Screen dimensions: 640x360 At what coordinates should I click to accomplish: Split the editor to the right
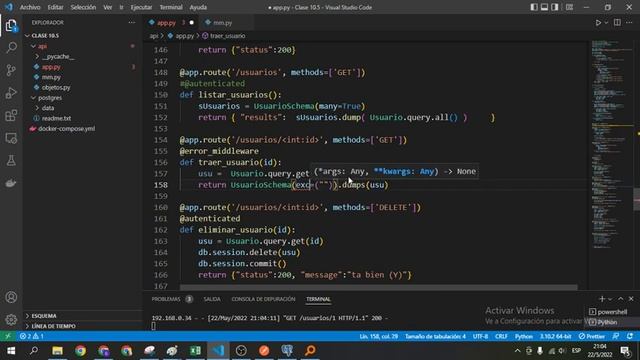coord(617,23)
